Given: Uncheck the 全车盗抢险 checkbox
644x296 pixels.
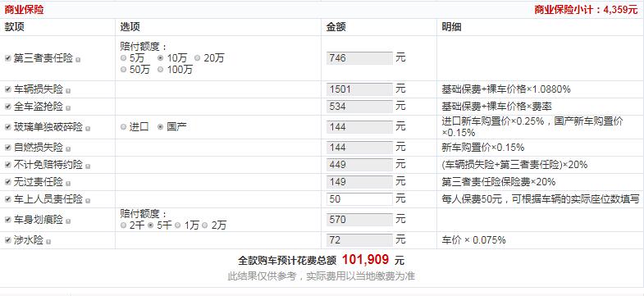Looking at the screenshot, I should 8,107.
